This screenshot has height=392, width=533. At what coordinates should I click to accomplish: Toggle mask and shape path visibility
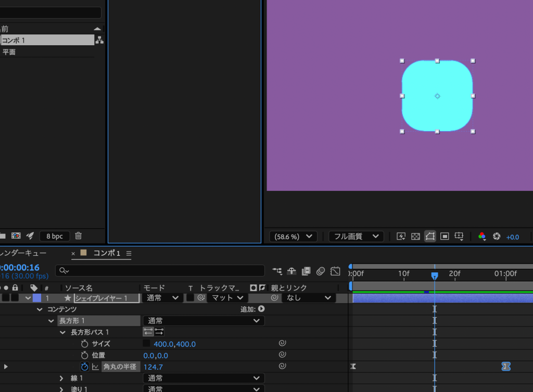click(x=430, y=237)
